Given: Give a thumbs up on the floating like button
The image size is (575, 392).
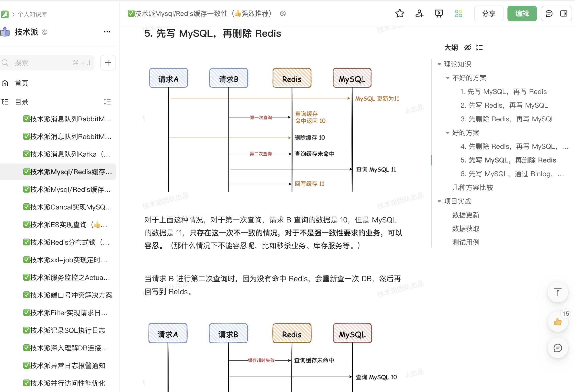Looking at the screenshot, I should click(x=558, y=322).
